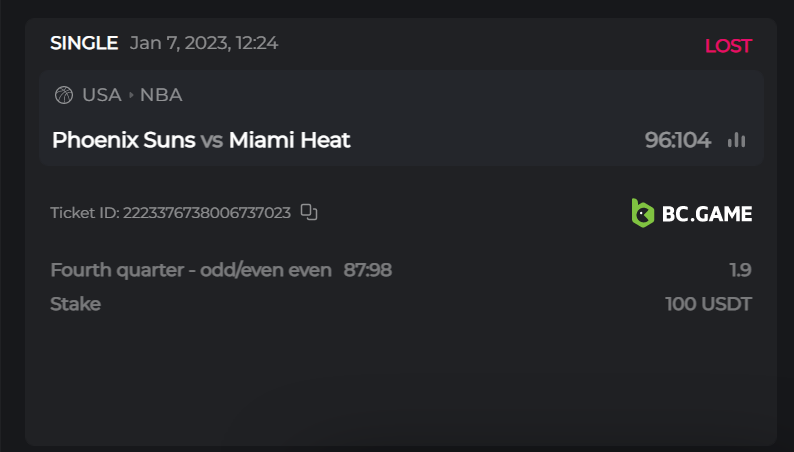The width and height of the screenshot is (794, 452).
Task: Select the Phoenix Suns team name
Action: pyautogui.click(x=123, y=140)
